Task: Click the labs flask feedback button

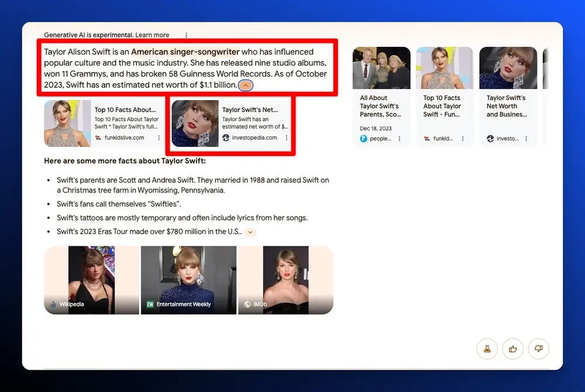Action: (x=487, y=349)
